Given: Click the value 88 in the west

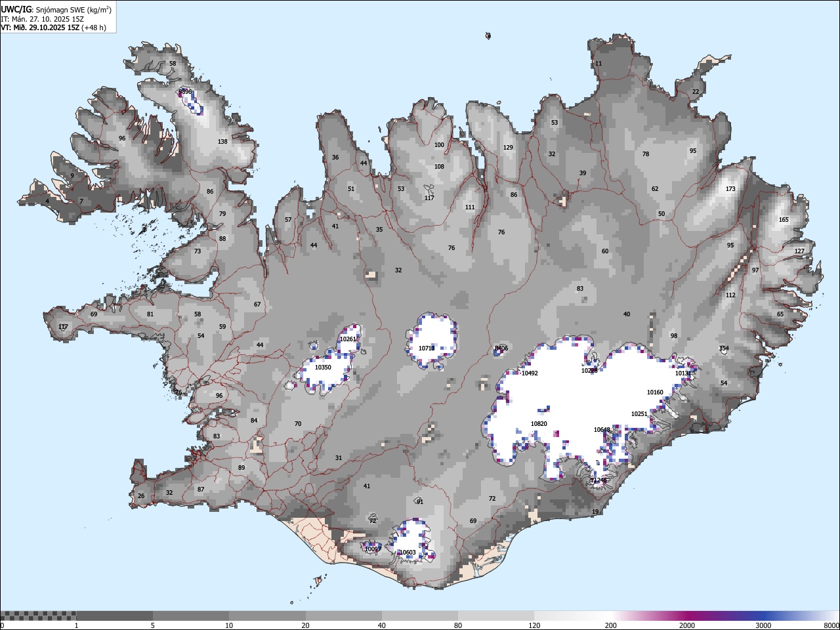Looking at the screenshot, I should pyautogui.click(x=222, y=239).
